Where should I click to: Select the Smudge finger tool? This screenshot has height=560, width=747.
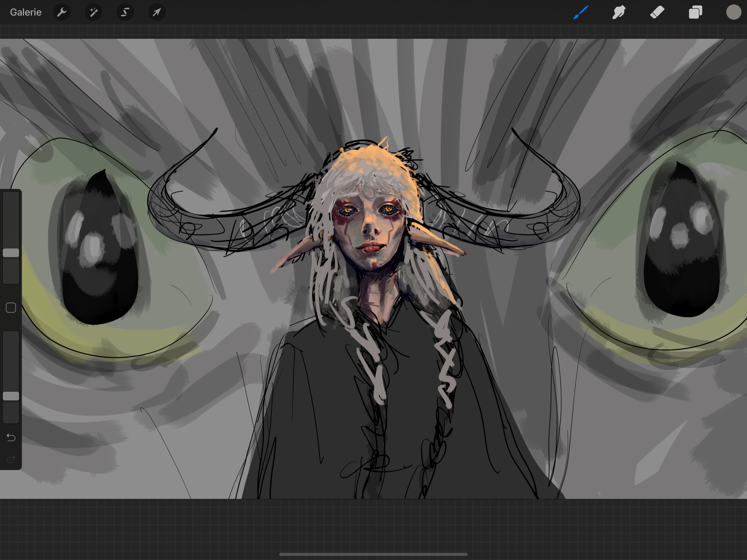(619, 13)
